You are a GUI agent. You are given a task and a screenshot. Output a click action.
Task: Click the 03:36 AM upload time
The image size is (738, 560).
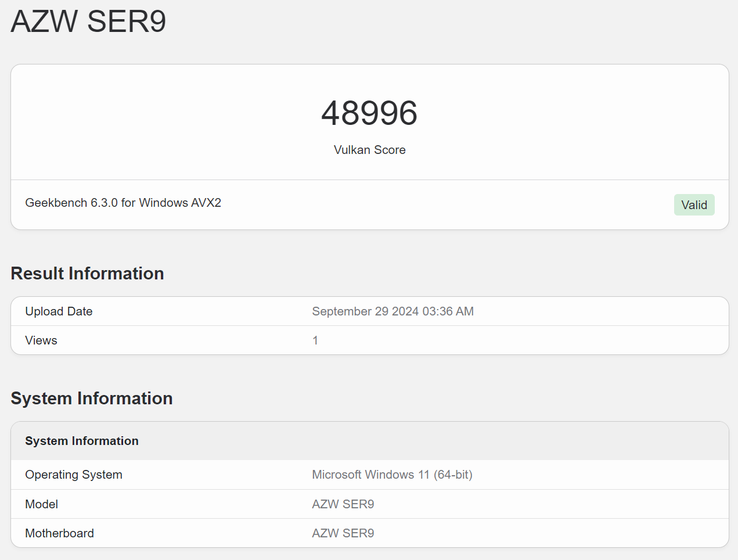click(448, 311)
